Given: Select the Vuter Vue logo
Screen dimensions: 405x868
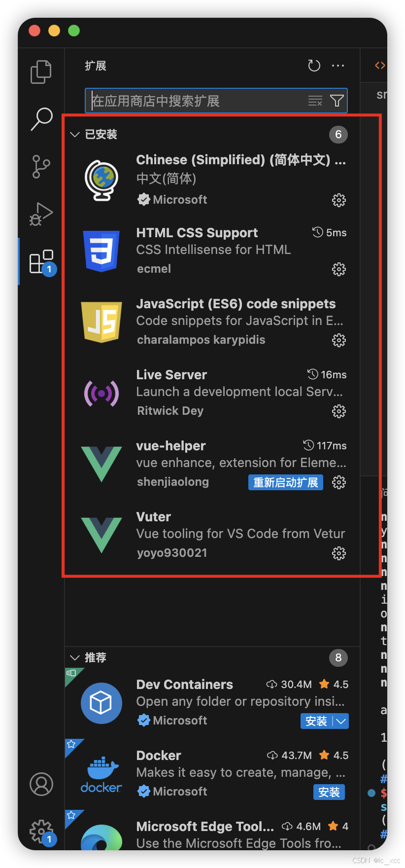Looking at the screenshot, I should (101, 535).
